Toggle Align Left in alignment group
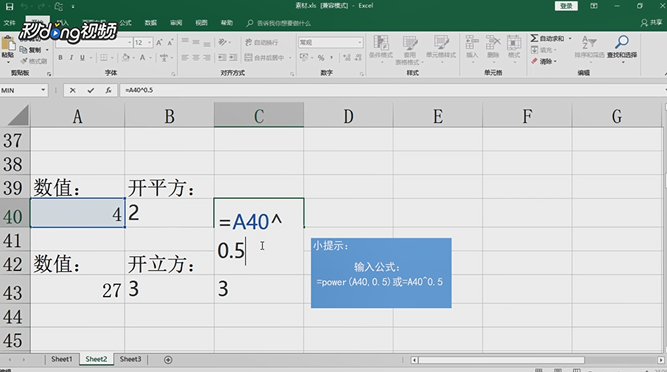This screenshot has width=667, height=372. 185,57
